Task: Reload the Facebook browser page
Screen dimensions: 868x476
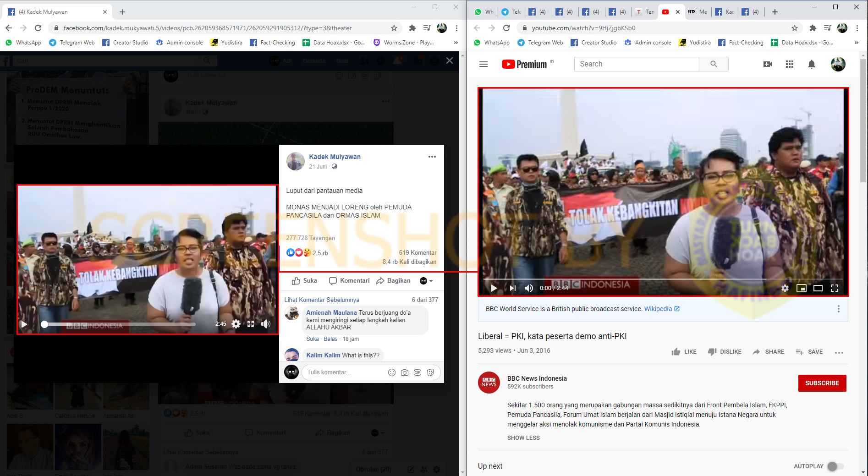Action: (x=38, y=28)
